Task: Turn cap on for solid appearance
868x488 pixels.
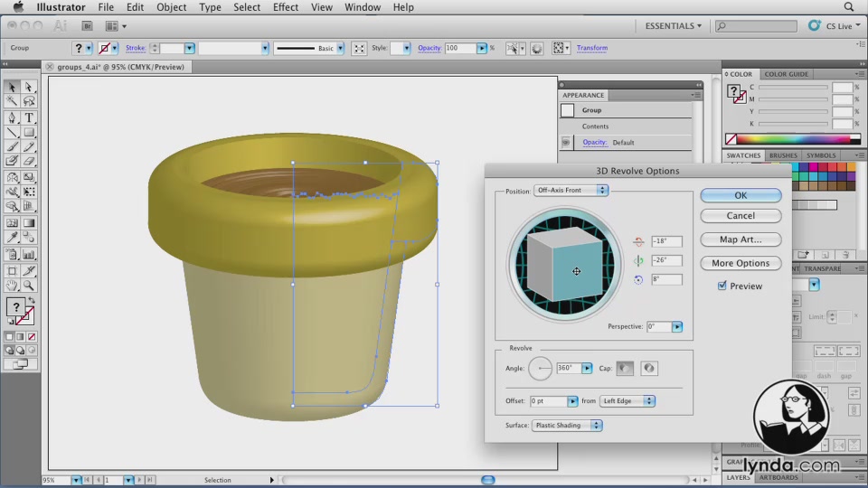Action: (625, 368)
